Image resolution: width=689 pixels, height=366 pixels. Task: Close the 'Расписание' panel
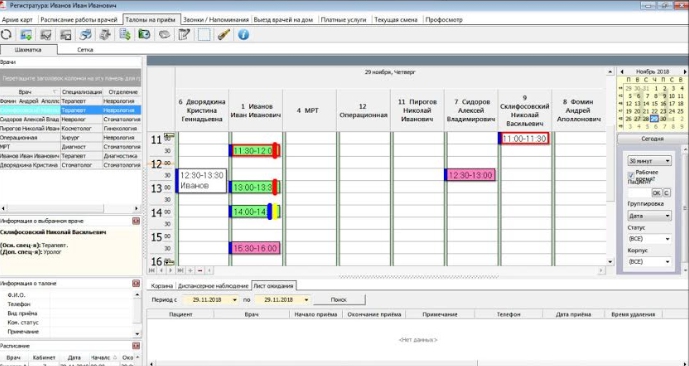pos(136,346)
